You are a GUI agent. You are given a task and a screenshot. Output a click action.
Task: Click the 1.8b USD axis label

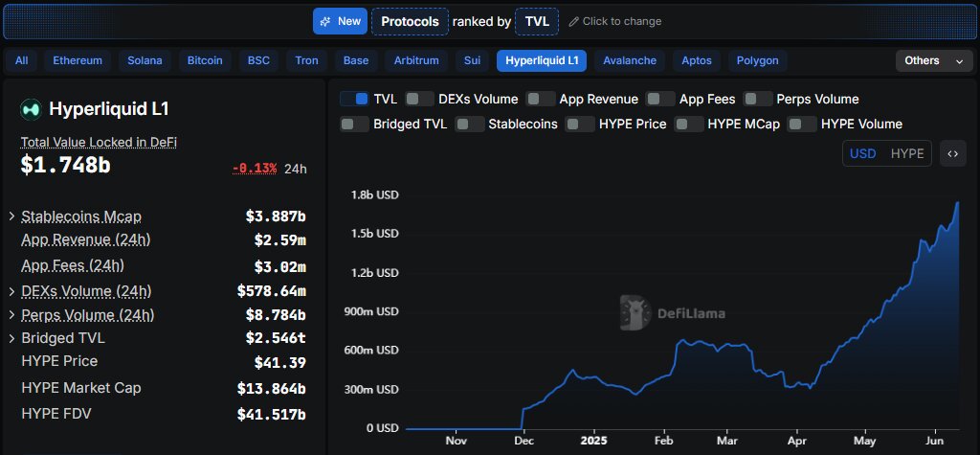[x=375, y=194]
